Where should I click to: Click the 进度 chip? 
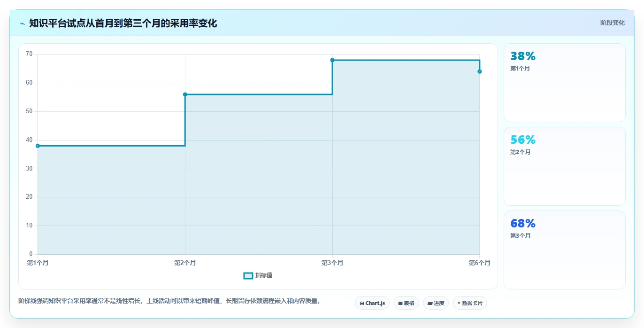[x=436, y=303]
